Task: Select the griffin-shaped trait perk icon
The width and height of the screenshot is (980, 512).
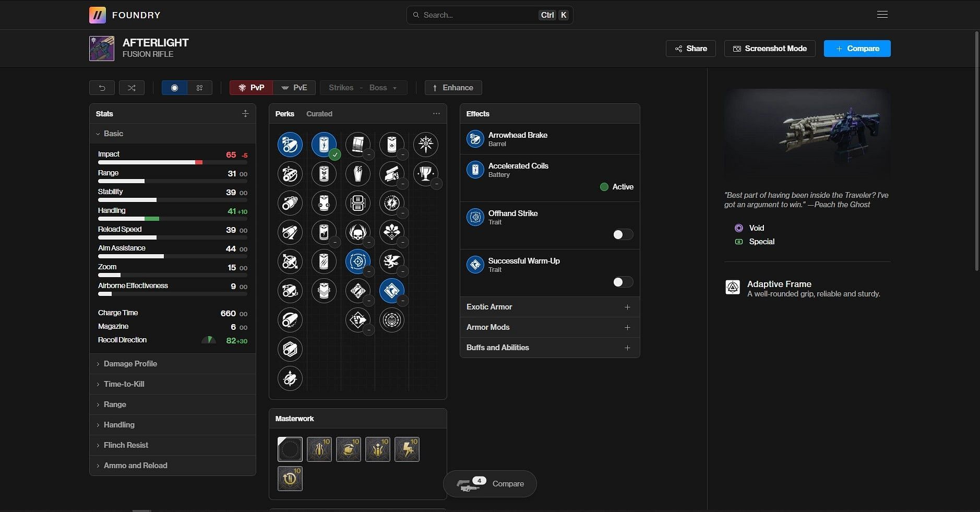Action: tap(392, 261)
